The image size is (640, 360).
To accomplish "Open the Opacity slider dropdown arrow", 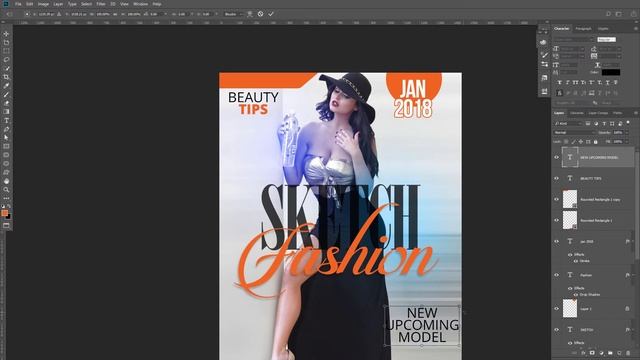I will pyautogui.click(x=627, y=133).
